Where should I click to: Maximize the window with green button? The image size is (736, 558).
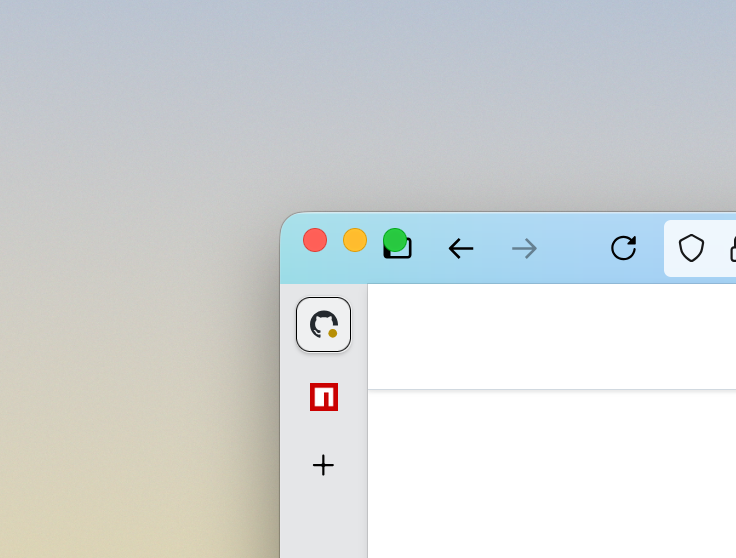(395, 240)
